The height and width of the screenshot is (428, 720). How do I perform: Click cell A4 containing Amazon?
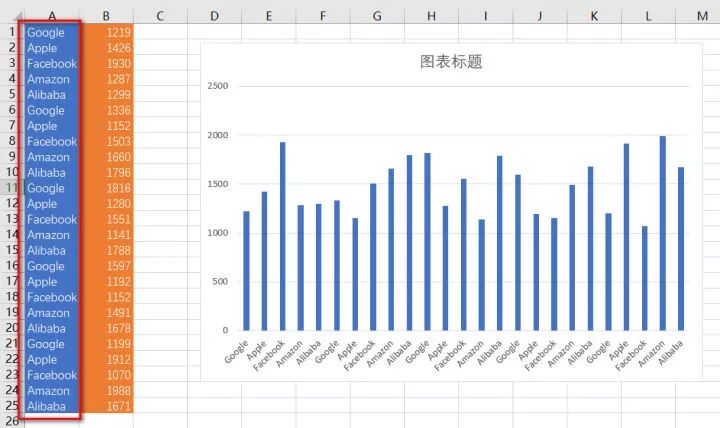pos(52,79)
